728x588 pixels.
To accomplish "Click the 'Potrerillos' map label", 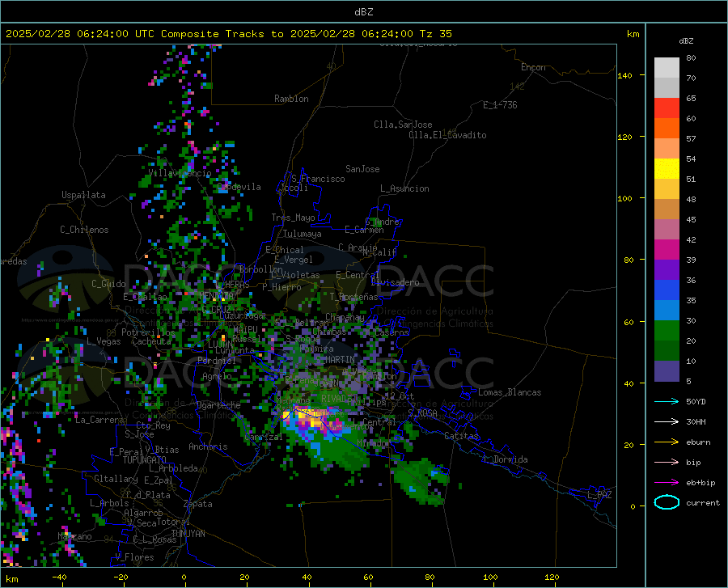I will click(x=148, y=332).
